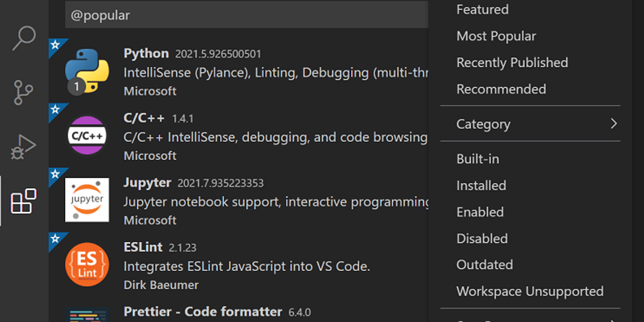Image resolution: width=644 pixels, height=322 pixels.
Task: Show Disabled extensions from menu
Action: 482,238
